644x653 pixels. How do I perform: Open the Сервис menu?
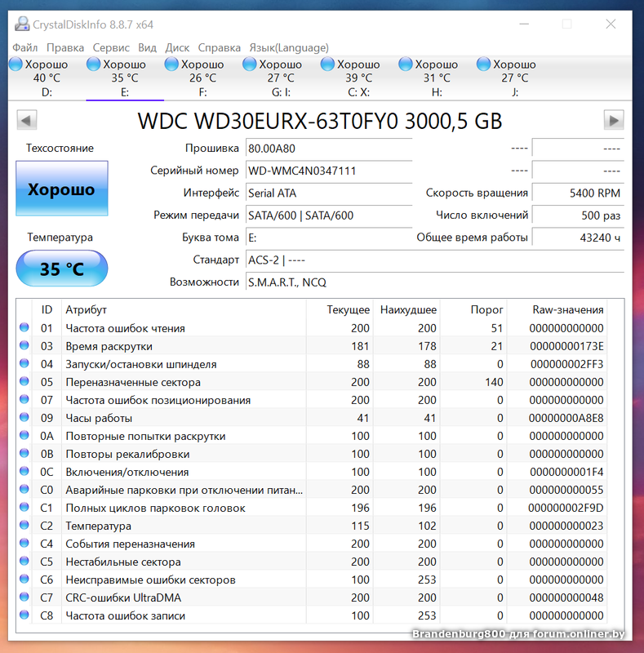pos(111,48)
